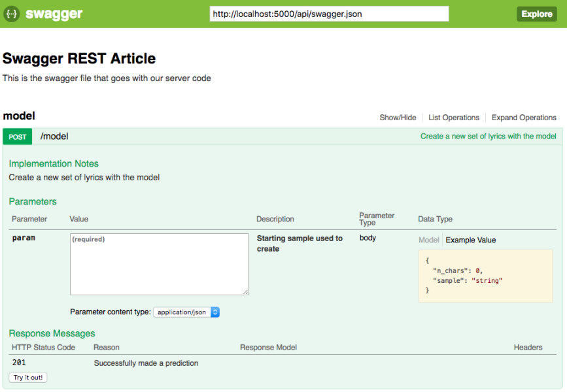
Task: Click the 'Response Model' column header
Action: point(268,347)
